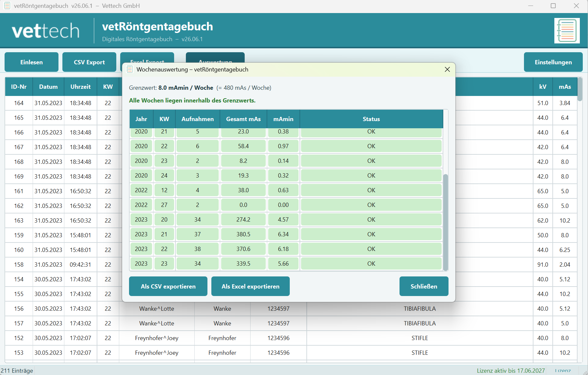Click the 91.0 kV value
Viewport: 588px width, 375px height.
pyautogui.click(x=543, y=265)
